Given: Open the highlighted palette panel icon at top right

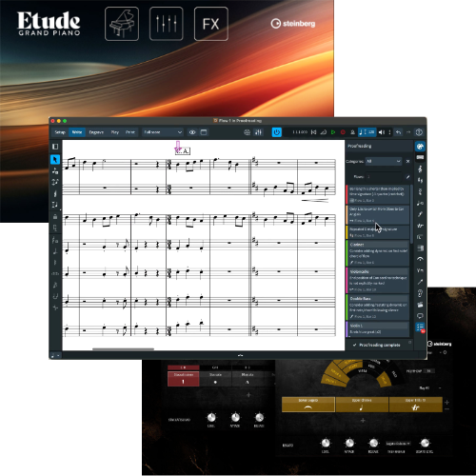Looking at the screenshot, I should pos(420,147).
